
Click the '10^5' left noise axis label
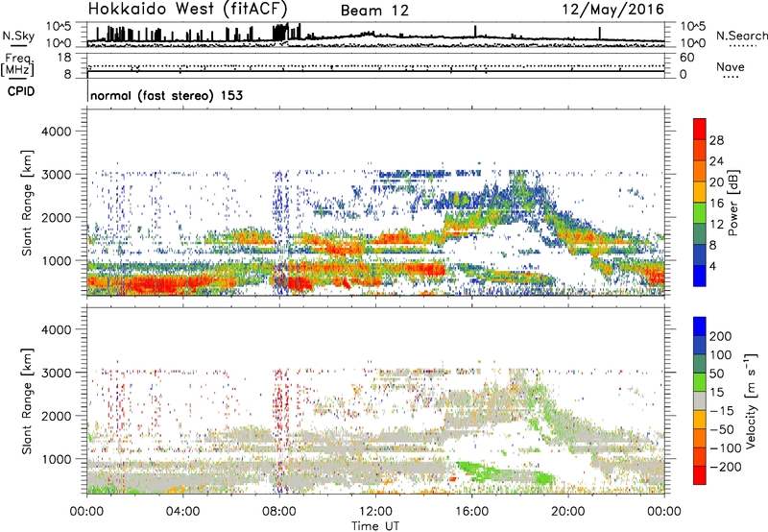(x=59, y=27)
